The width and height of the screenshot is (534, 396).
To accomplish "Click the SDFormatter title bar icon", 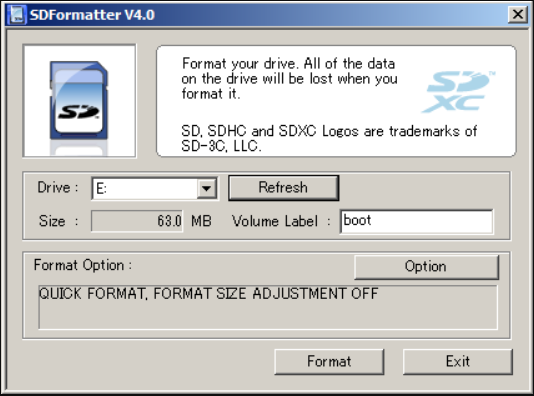I will [17, 15].
